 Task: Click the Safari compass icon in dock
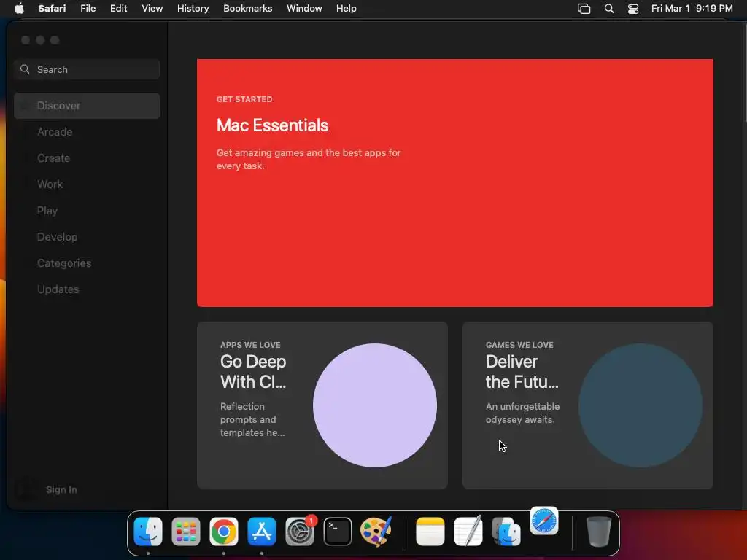(x=544, y=521)
